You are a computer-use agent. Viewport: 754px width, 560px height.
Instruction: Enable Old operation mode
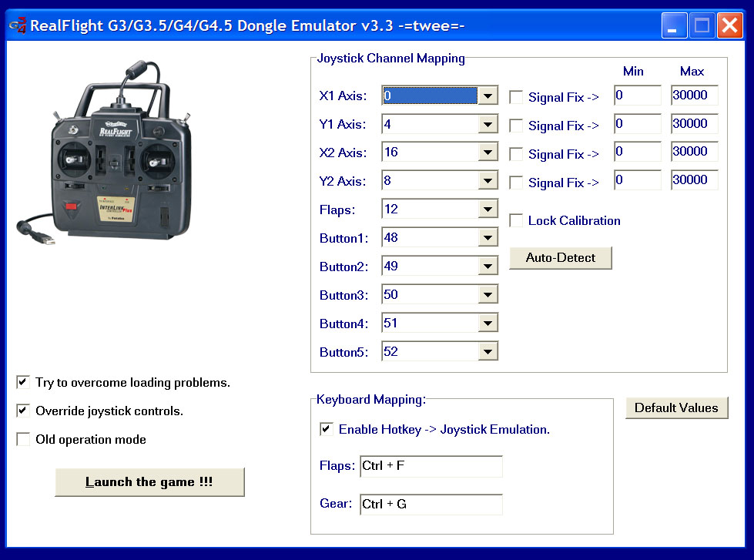(x=22, y=439)
